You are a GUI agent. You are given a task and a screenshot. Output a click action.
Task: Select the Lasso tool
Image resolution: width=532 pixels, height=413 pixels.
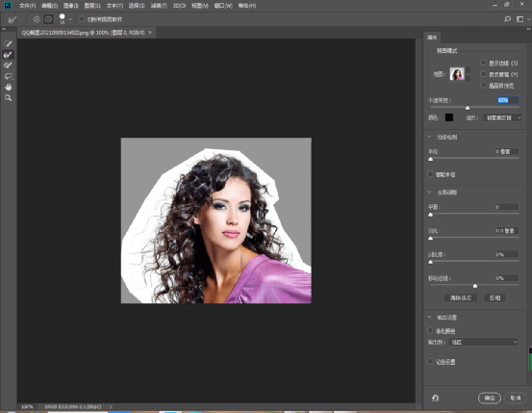click(8, 76)
